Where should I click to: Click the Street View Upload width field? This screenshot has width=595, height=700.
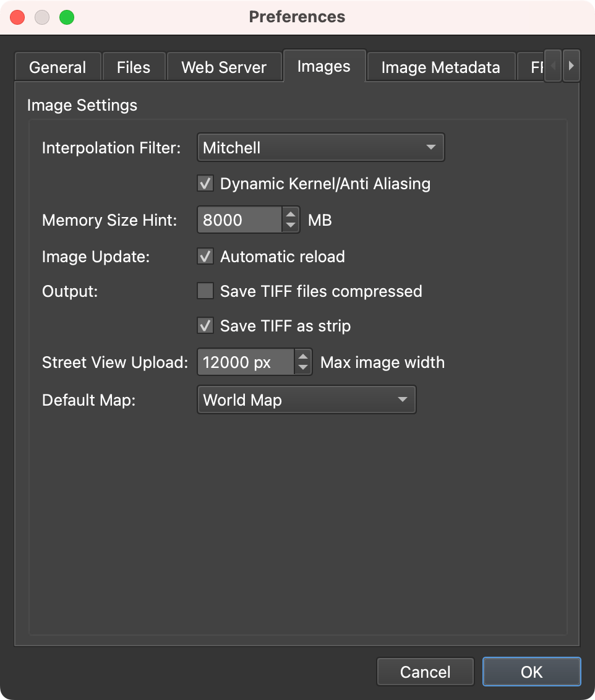click(246, 362)
